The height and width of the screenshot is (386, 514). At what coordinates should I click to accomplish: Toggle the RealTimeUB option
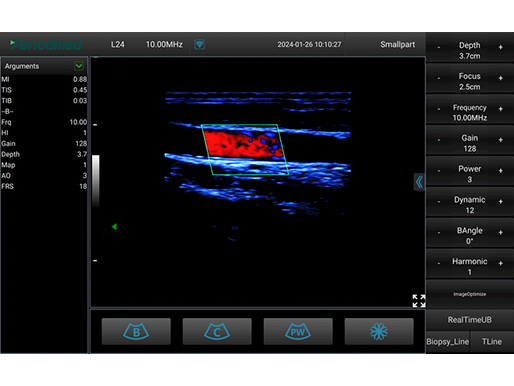point(470,320)
